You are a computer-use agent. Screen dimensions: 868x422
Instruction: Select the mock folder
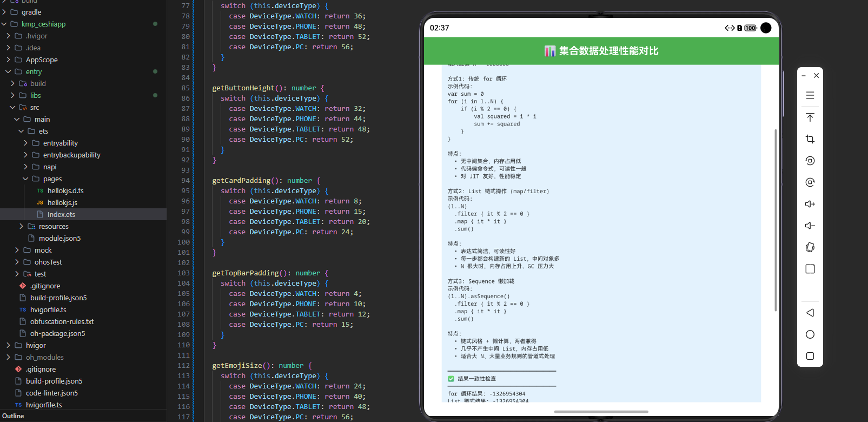pyautogui.click(x=83, y=250)
